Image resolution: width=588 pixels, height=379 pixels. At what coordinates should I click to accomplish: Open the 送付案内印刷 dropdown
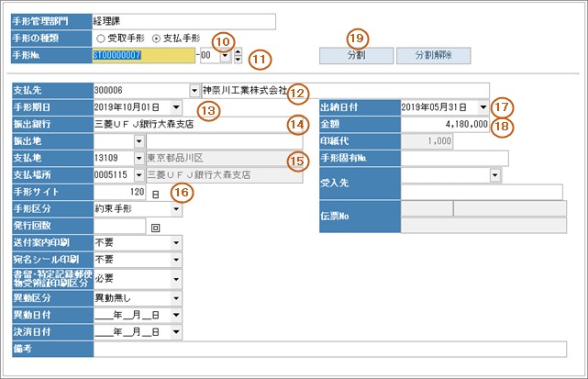(175, 243)
